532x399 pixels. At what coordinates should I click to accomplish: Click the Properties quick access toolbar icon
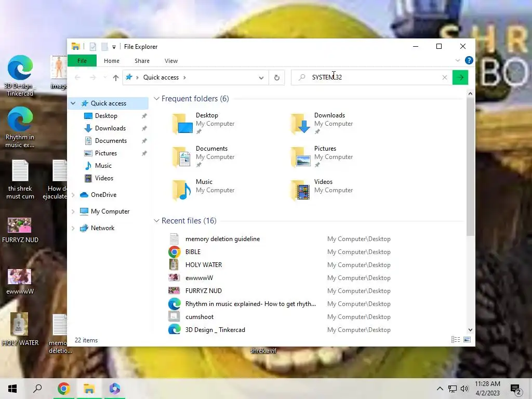92,46
